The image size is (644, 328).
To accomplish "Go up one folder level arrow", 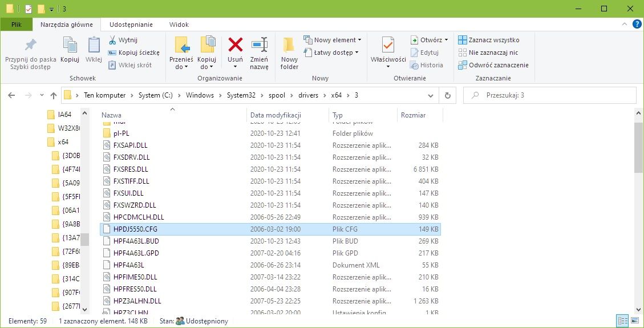I will coord(54,95).
